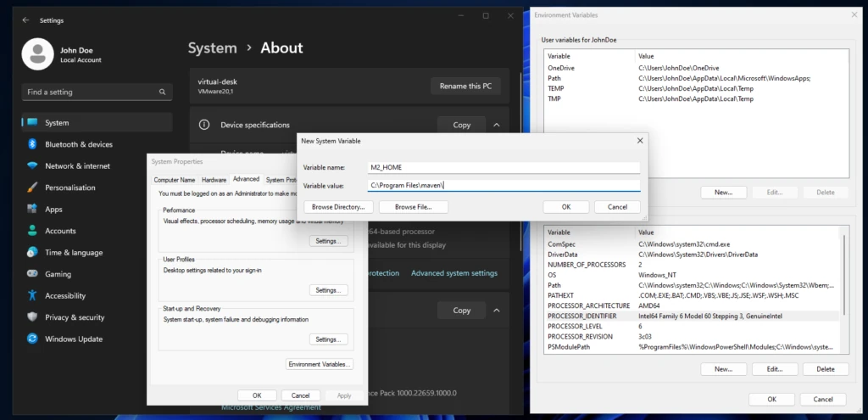The height and width of the screenshot is (420, 868).
Task: Click Browse File button
Action: coord(413,206)
